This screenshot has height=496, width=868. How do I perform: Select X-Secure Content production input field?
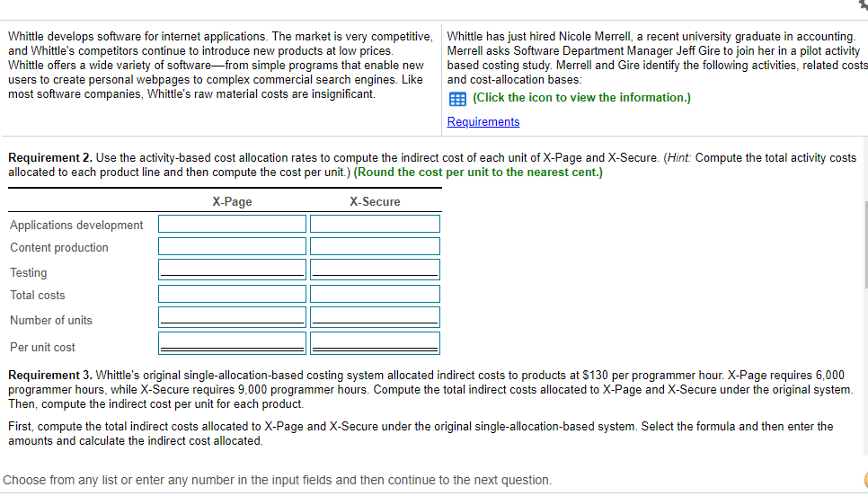[375, 246]
